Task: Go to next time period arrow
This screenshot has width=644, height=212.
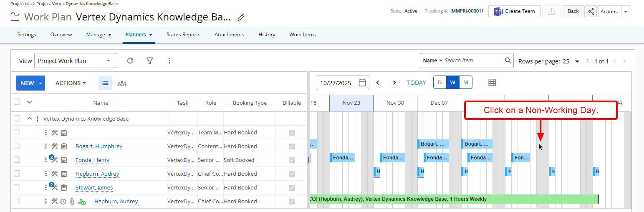Action: pos(394,83)
